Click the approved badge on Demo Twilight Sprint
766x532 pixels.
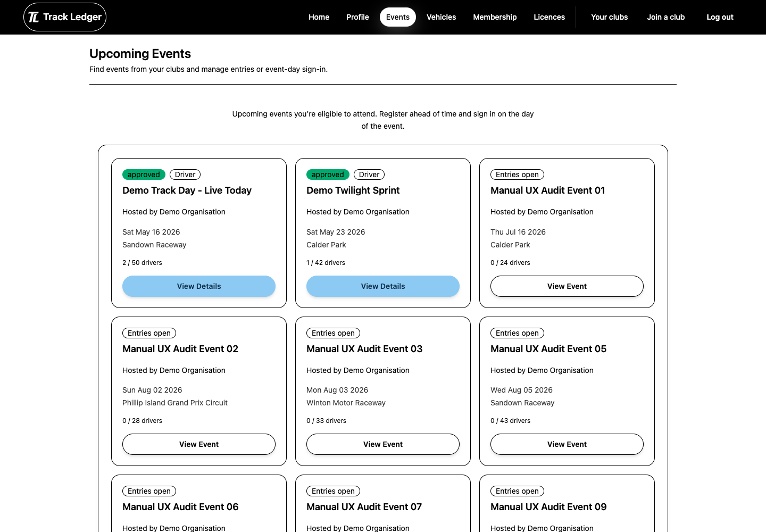click(x=328, y=174)
